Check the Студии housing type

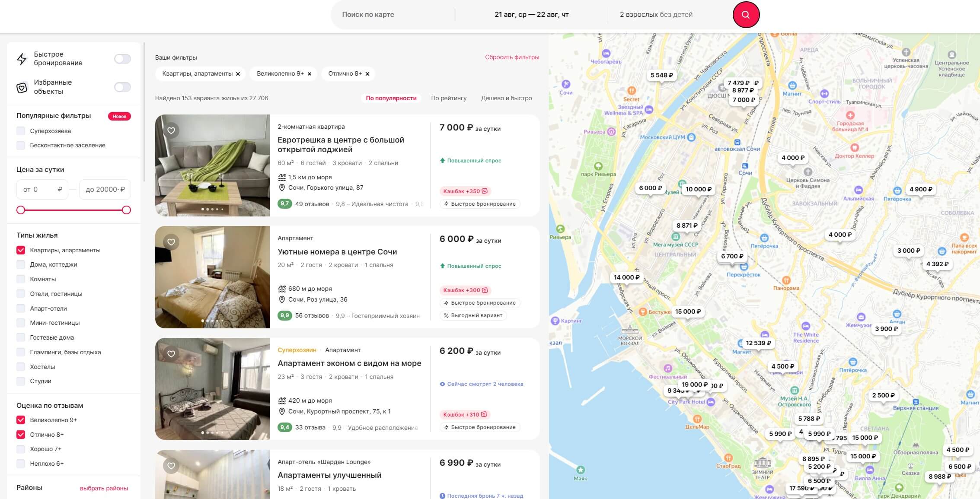click(21, 381)
